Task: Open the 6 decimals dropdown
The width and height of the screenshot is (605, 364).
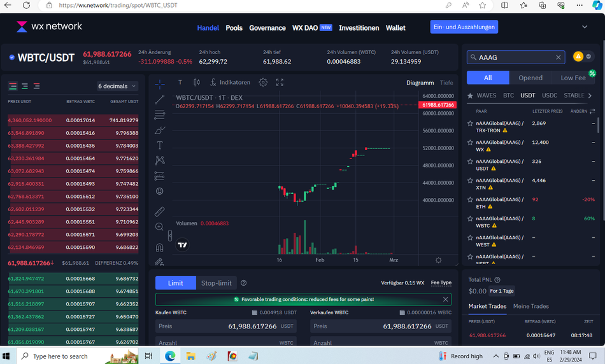Action: pos(117,86)
